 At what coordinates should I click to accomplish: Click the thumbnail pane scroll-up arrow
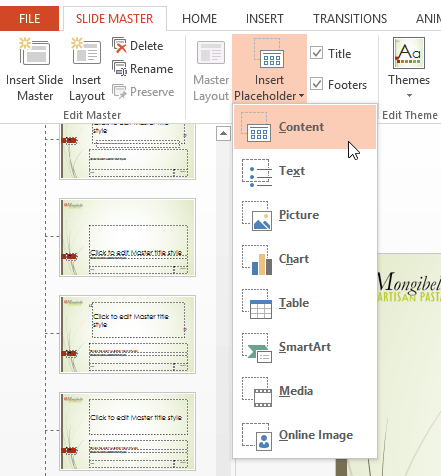tap(223, 134)
